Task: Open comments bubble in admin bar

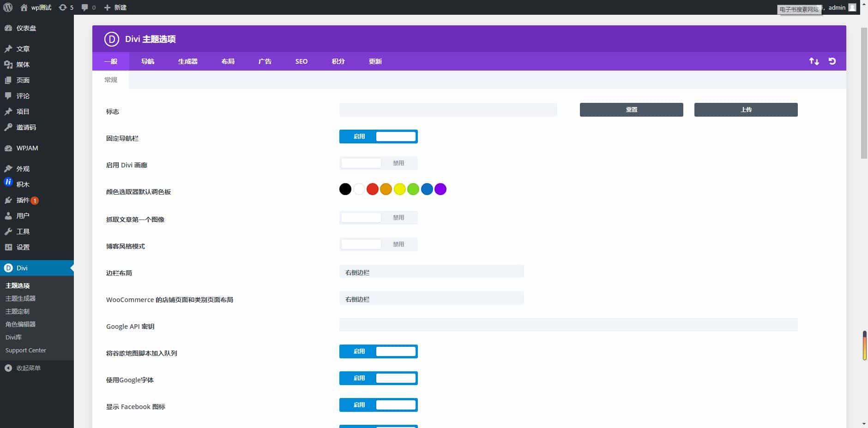Action: pyautogui.click(x=88, y=7)
